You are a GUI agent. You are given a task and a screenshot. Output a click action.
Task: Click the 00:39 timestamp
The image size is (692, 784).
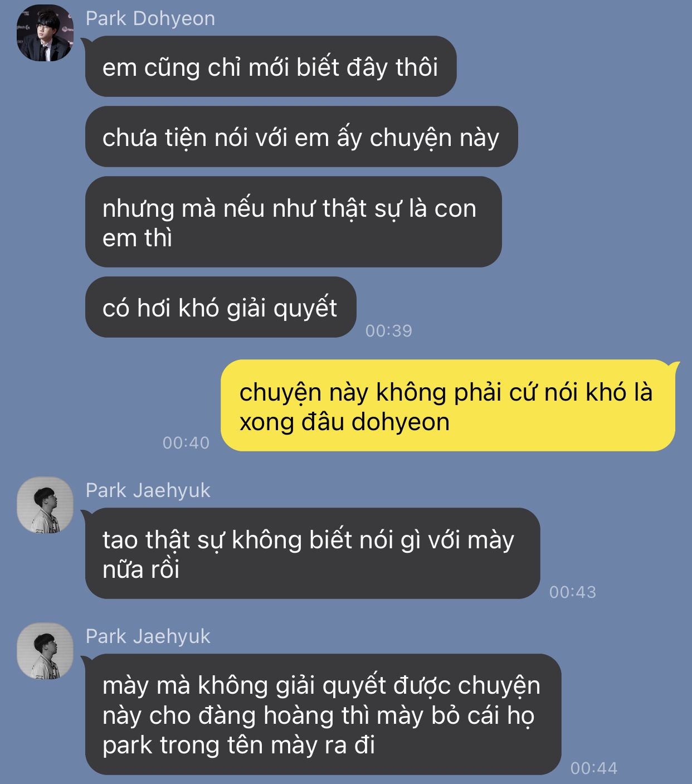389,330
